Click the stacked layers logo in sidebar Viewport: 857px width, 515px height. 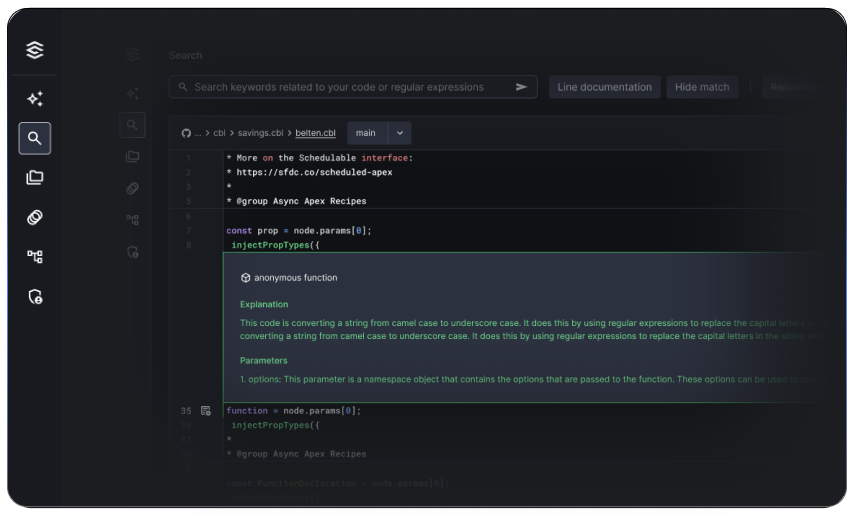[34, 50]
